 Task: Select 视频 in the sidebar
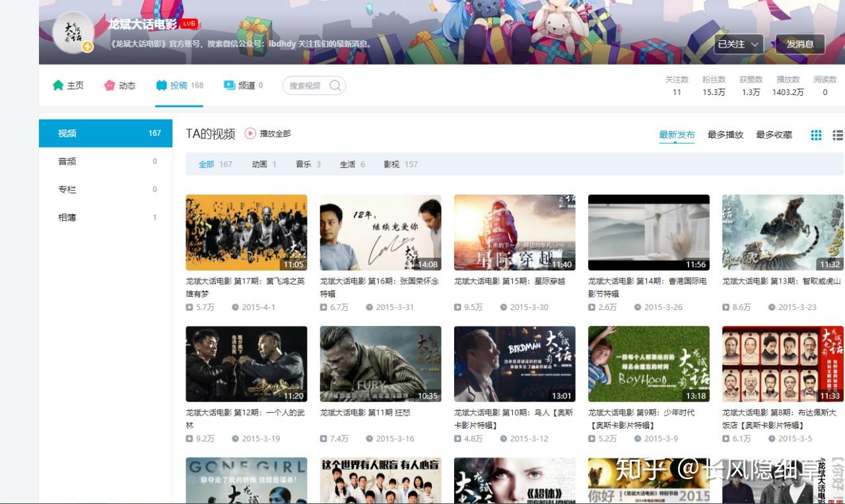click(x=106, y=133)
